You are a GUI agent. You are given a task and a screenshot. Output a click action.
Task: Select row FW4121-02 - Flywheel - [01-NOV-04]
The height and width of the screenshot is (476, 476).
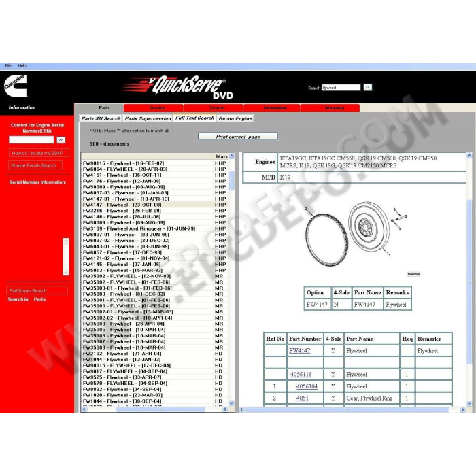coord(155,258)
